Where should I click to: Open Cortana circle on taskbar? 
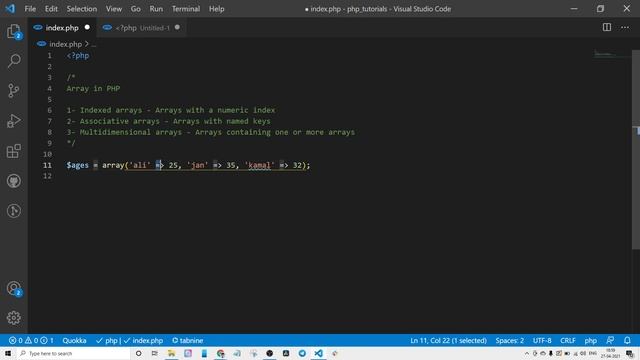138,353
